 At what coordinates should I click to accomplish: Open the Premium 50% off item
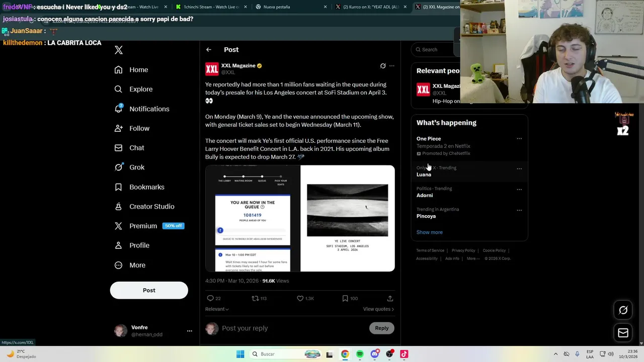point(149,226)
